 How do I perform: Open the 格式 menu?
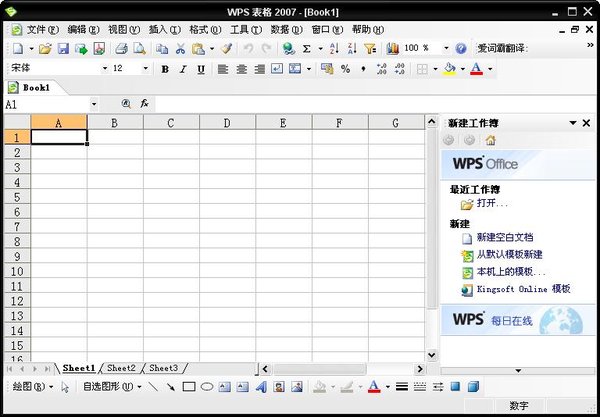pos(205,29)
